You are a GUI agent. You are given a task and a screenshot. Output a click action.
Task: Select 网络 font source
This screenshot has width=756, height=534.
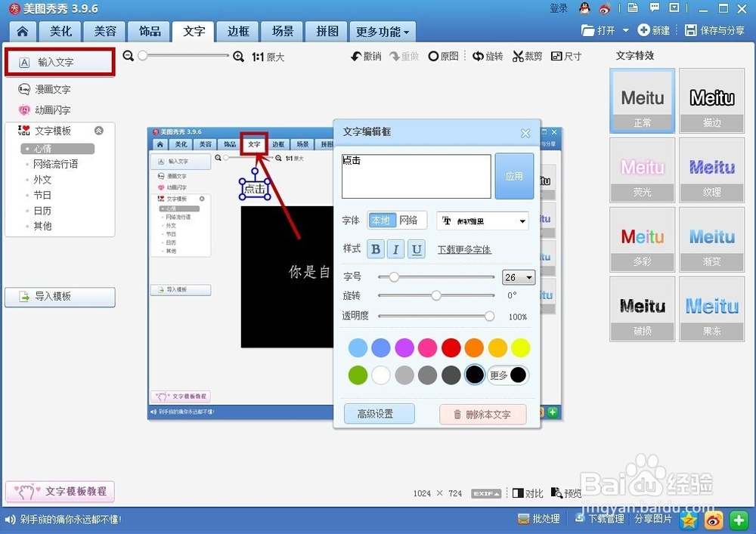pos(409,220)
